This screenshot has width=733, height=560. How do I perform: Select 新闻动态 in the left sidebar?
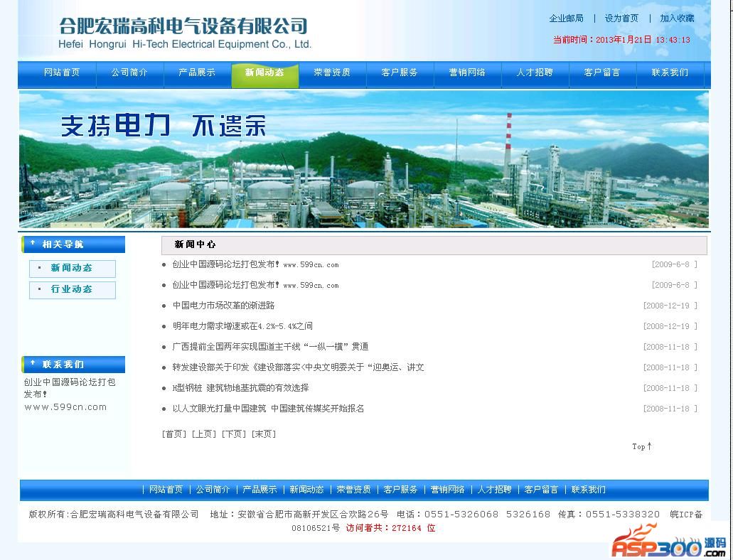point(72,269)
